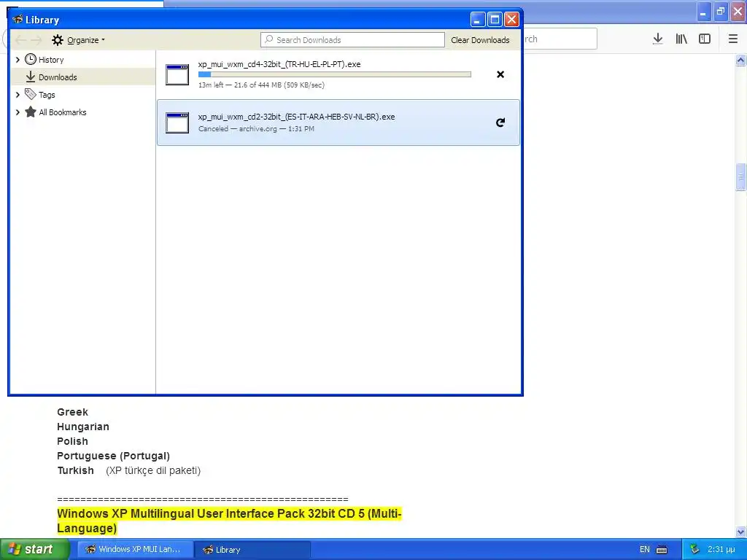Viewport: 747px width, 560px height.
Task: Maximize the Library window
Action: [x=495, y=20]
